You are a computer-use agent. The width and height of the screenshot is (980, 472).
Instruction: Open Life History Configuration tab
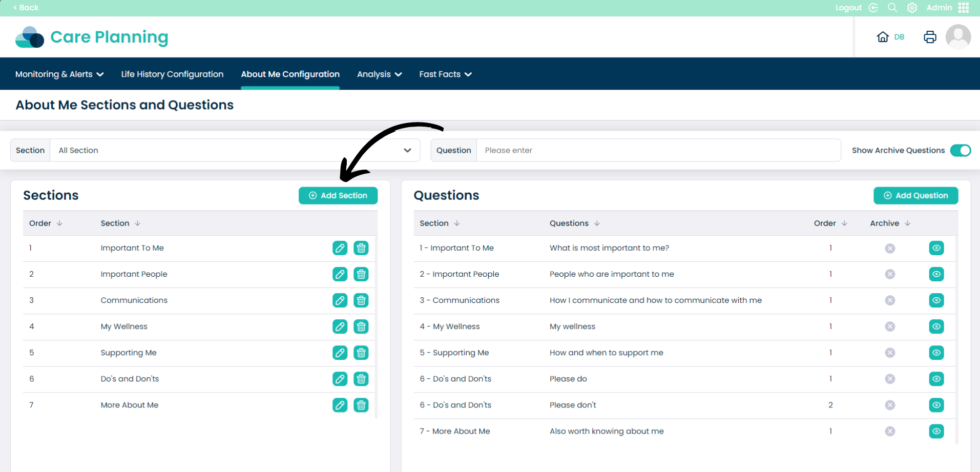point(172,74)
